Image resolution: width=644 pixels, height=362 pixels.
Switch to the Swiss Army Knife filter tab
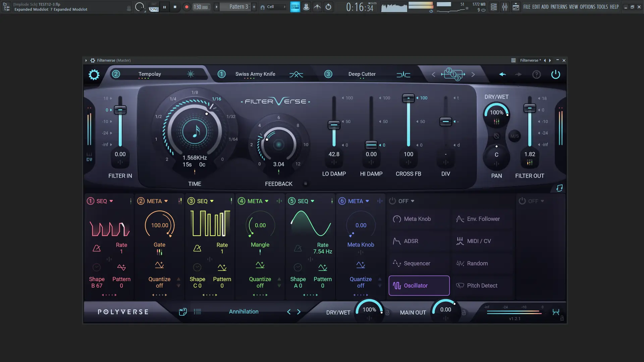coord(255,74)
